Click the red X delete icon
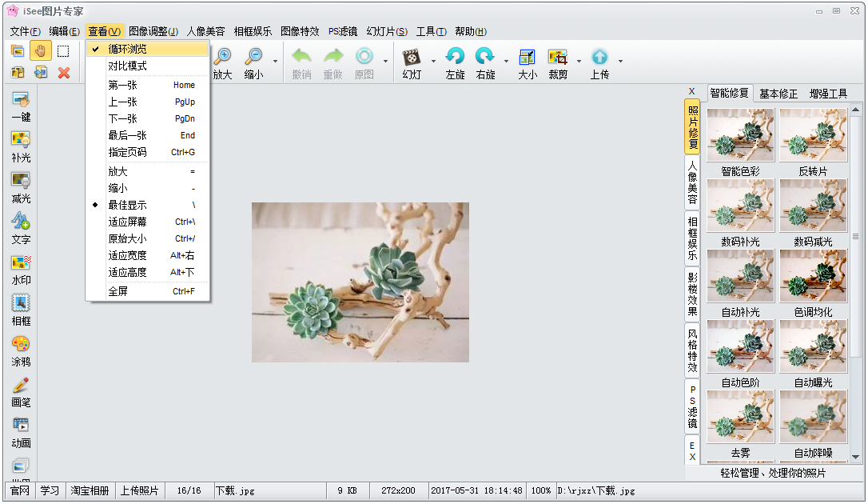 [x=64, y=73]
